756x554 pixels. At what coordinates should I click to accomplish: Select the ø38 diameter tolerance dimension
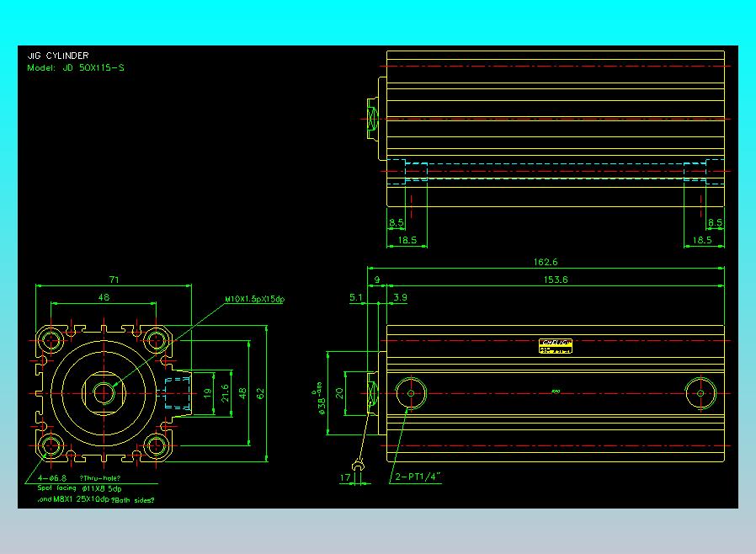[x=321, y=393]
